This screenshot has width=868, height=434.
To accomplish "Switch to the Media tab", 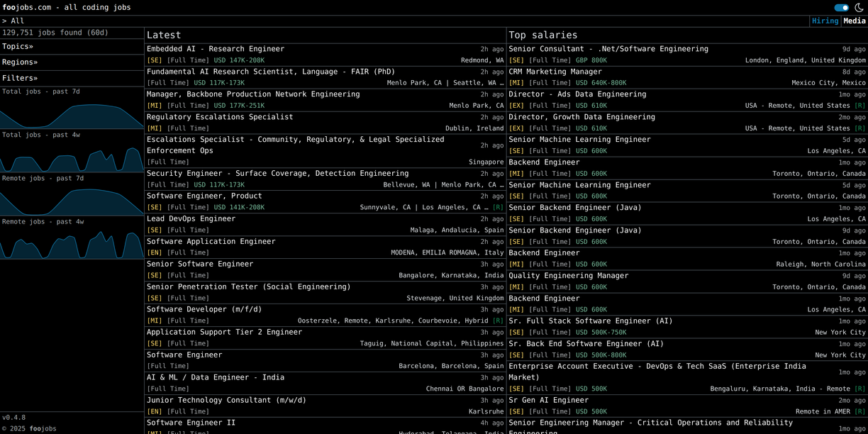I will click(854, 21).
